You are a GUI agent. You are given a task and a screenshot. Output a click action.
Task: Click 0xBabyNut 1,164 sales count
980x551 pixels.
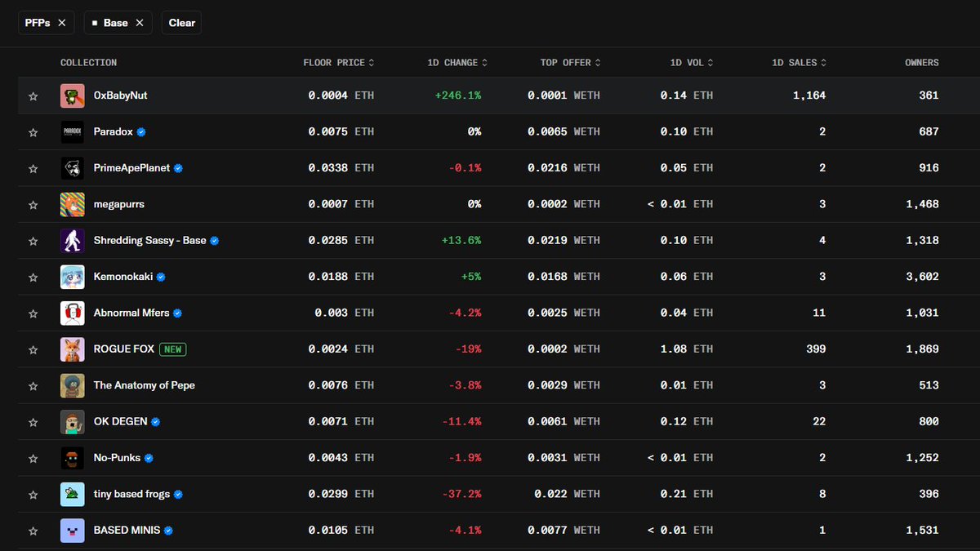point(809,96)
